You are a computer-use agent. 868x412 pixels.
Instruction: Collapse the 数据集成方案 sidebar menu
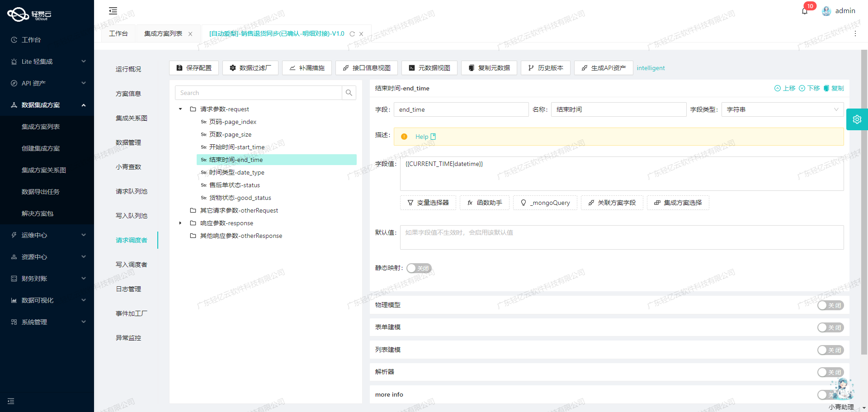(x=47, y=105)
